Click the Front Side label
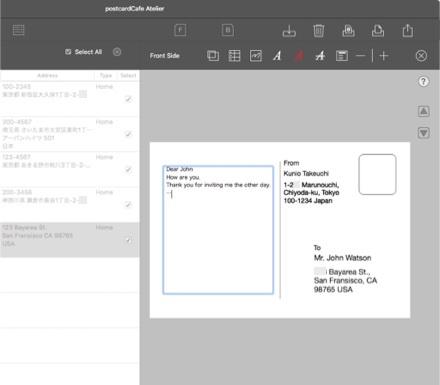440x385 pixels. 165,56
